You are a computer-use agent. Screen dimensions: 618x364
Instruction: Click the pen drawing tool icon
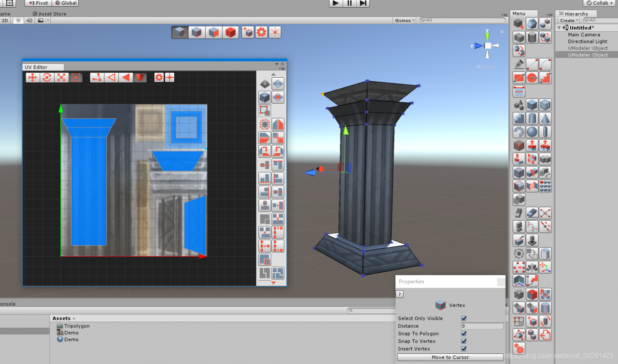tap(519, 64)
